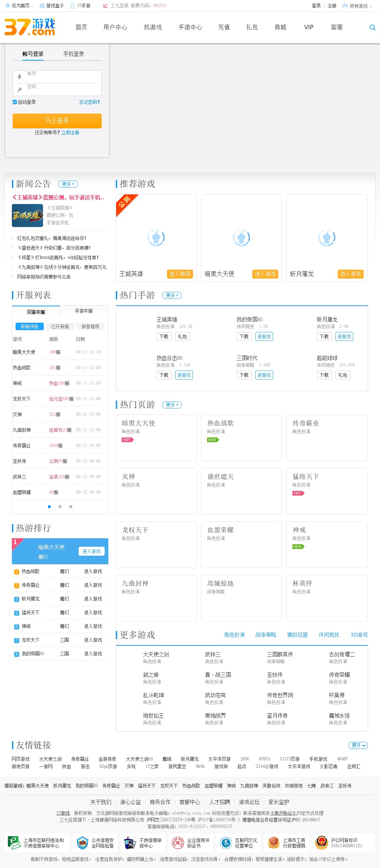380x868 pixels.
Task: Open 更多+ next to 新闻公告
Action: pyautogui.click(x=68, y=184)
